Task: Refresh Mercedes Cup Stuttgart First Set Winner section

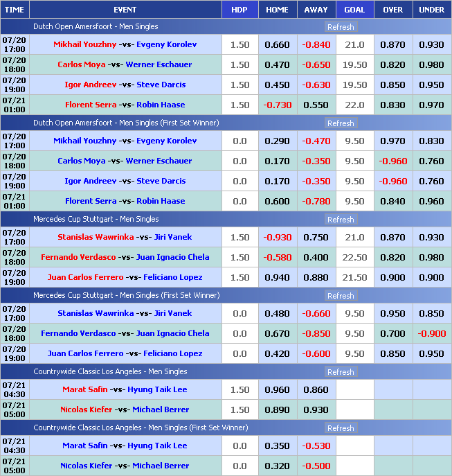Action: point(340,296)
